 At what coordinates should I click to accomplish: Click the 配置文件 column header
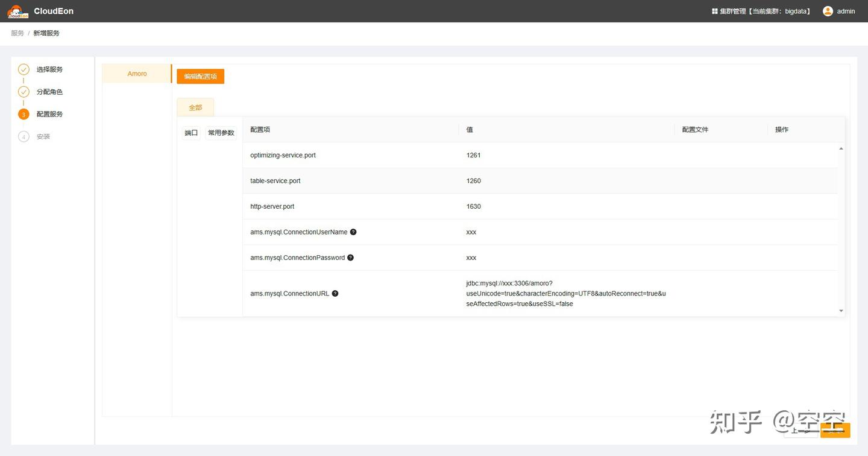pyautogui.click(x=695, y=130)
